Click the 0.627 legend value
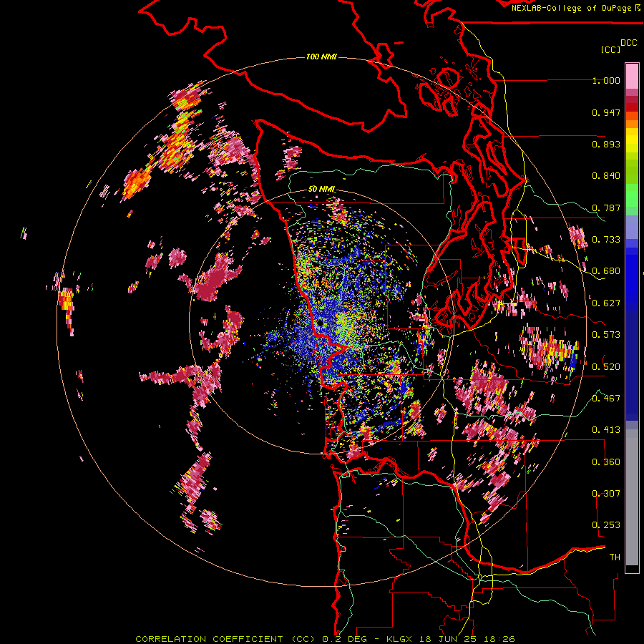The image size is (644, 644). point(606,303)
